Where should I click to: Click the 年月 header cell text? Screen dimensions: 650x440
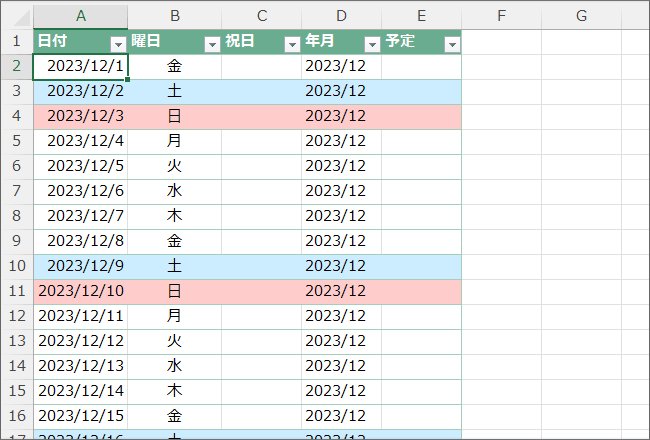320,41
